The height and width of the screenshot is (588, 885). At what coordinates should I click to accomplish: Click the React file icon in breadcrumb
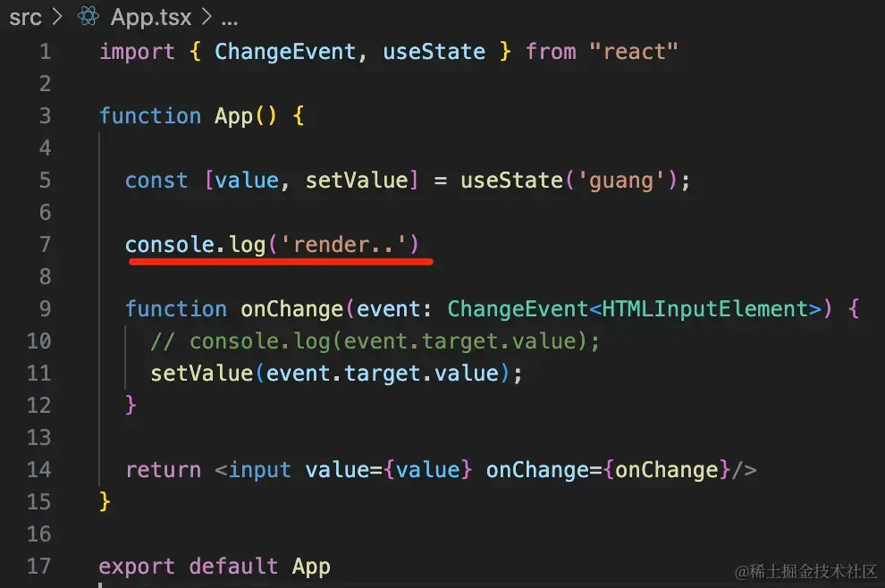[88, 16]
